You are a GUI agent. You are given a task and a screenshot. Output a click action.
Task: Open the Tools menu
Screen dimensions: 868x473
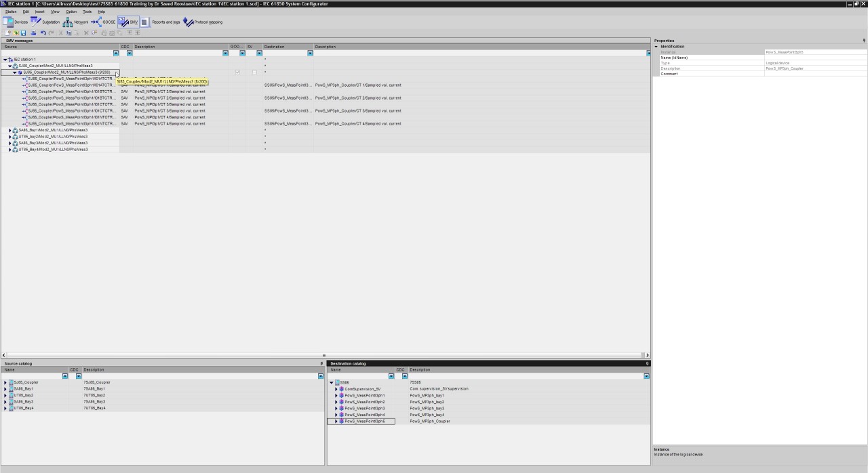click(87, 12)
